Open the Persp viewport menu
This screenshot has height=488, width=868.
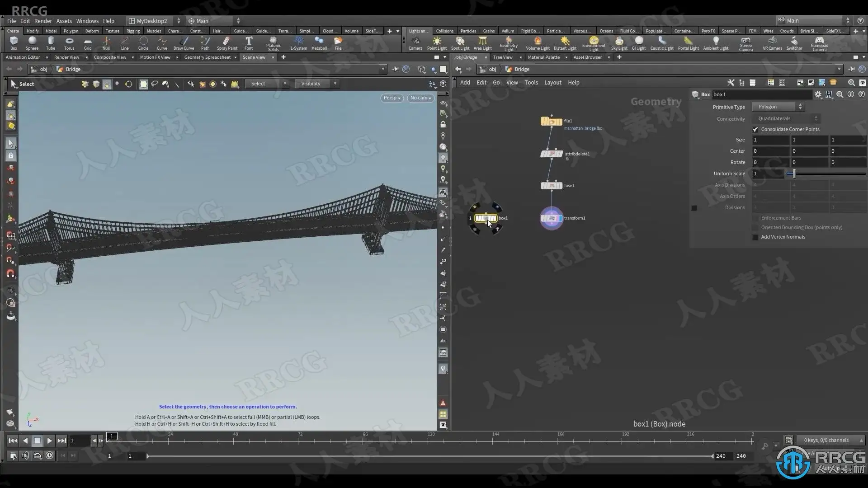coord(392,98)
